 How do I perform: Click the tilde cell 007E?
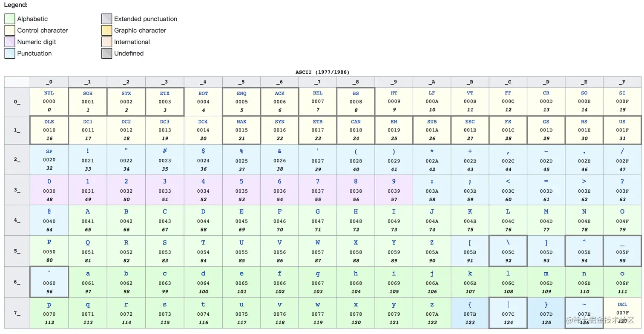(584, 313)
